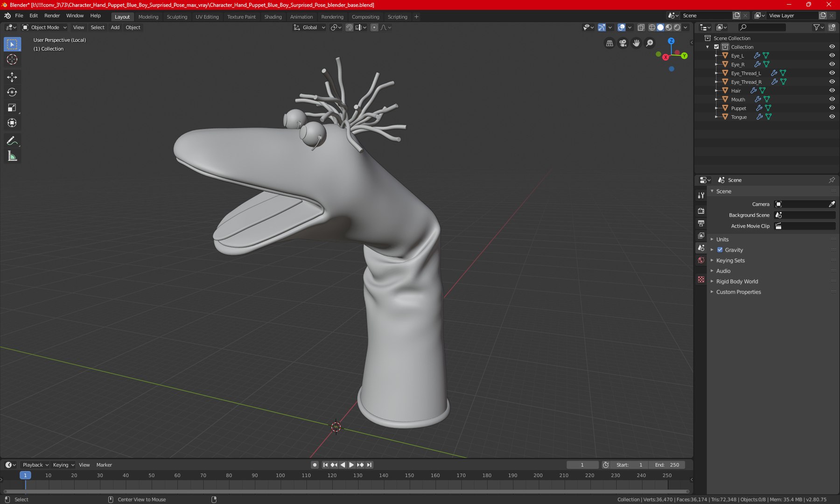Select the Cursor tool in toolbar
The image size is (840, 504).
[x=12, y=59]
